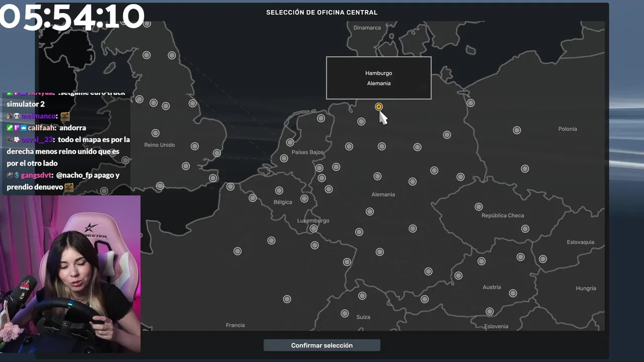Image resolution: width=644 pixels, height=362 pixels.
Task: Select the highlighted yellow Hamburgo city marker
Action: (379, 107)
